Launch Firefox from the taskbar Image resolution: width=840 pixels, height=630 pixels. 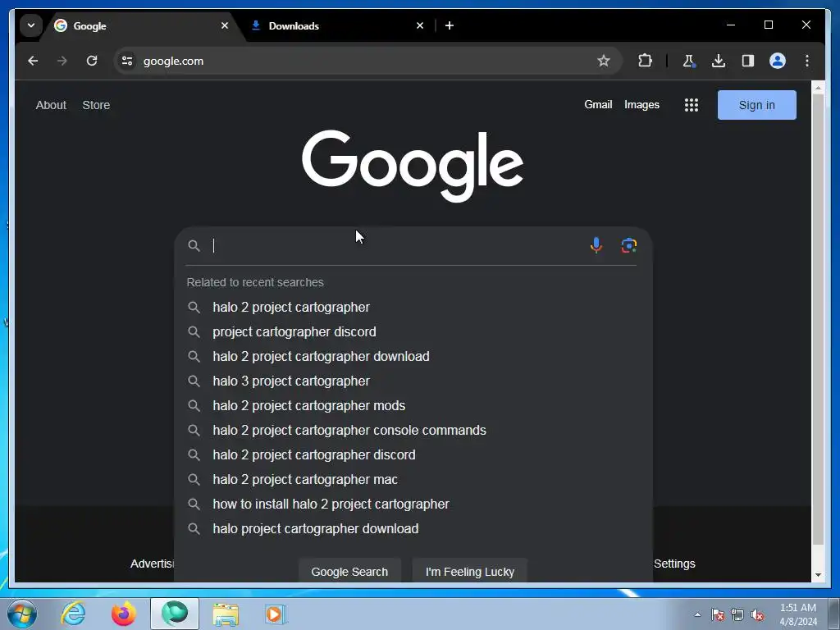pos(124,614)
